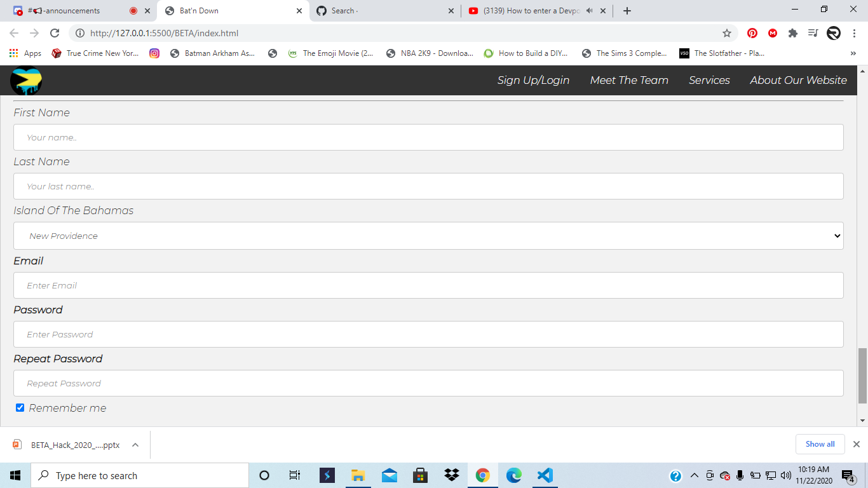
Task: Open Cortana circle on taskbar
Action: [x=264, y=475]
